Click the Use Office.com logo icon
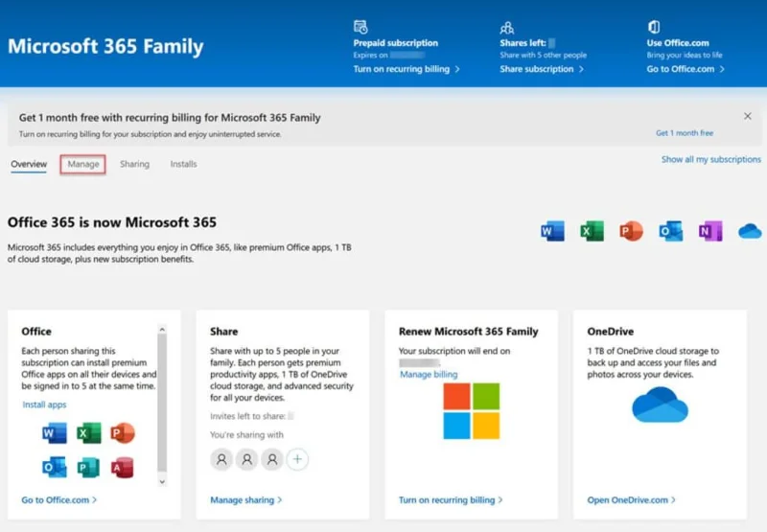The height and width of the screenshot is (532, 767). [654, 27]
